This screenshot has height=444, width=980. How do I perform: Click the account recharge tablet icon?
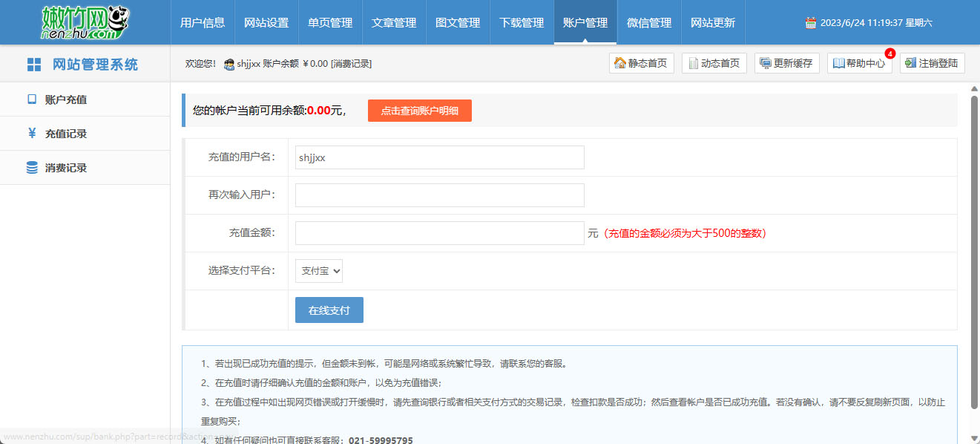coord(32,99)
